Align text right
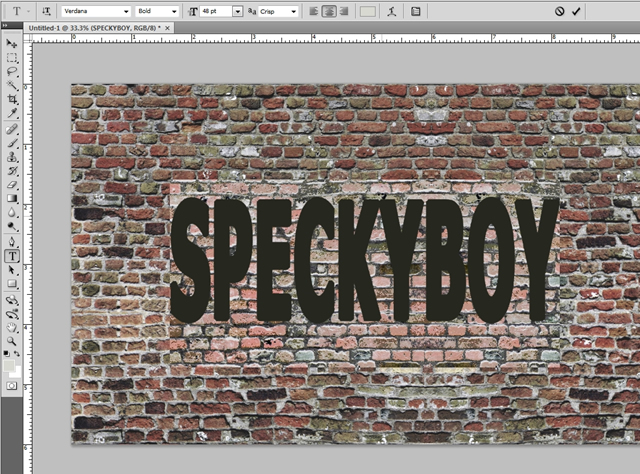This screenshot has height=474, width=640. point(344,11)
